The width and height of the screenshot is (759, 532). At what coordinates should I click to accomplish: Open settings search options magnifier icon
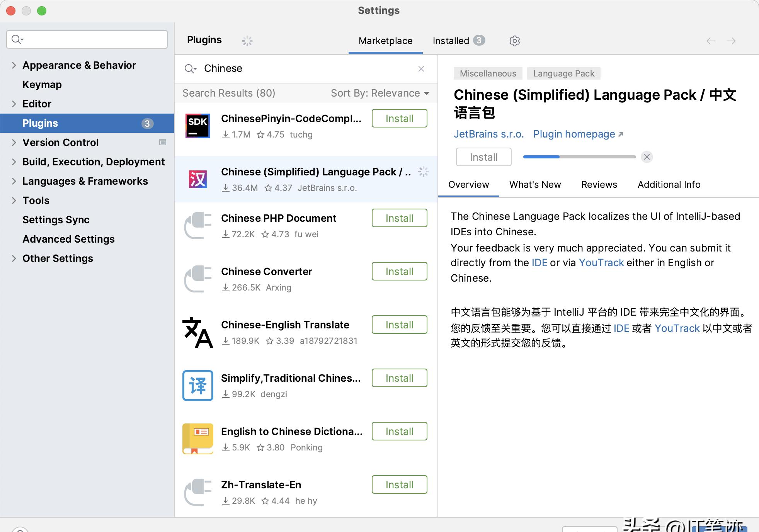tap(17, 39)
